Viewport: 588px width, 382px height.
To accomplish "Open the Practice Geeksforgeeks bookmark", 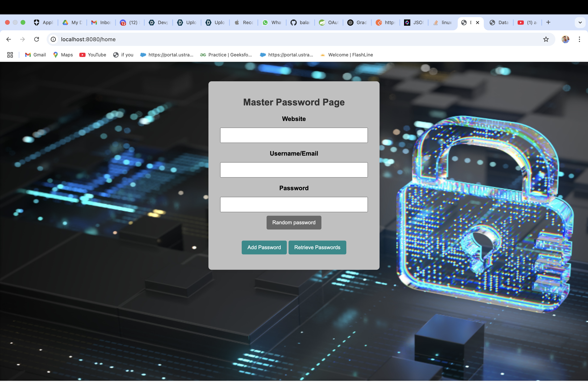I will tap(226, 55).
